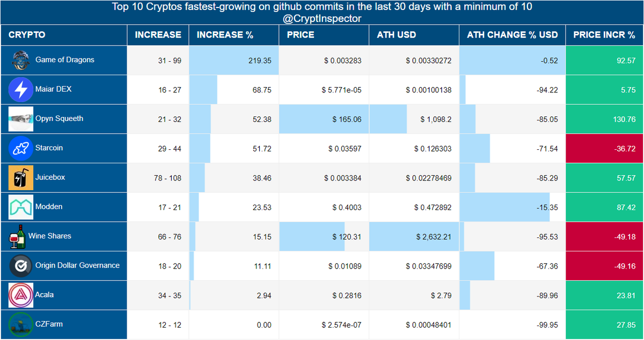Viewport: 644px width, 340px height.
Task: Select the '12 - 12' increase cell
Action: coord(158,324)
